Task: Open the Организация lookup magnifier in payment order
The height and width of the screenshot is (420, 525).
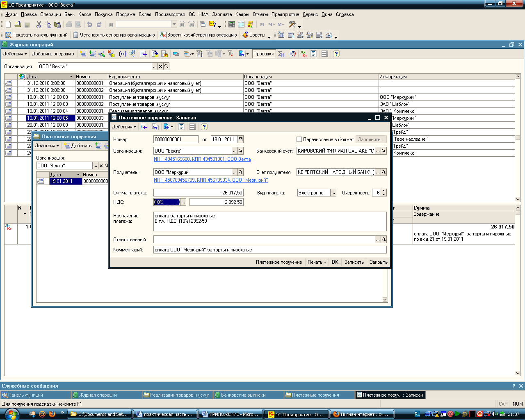Action: [x=241, y=151]
